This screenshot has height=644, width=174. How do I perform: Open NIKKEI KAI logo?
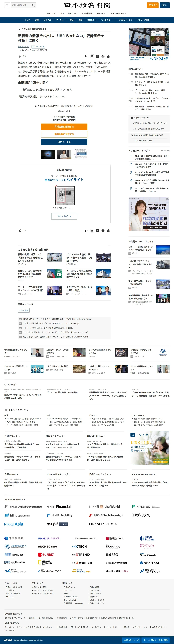[x=149, y=563]
